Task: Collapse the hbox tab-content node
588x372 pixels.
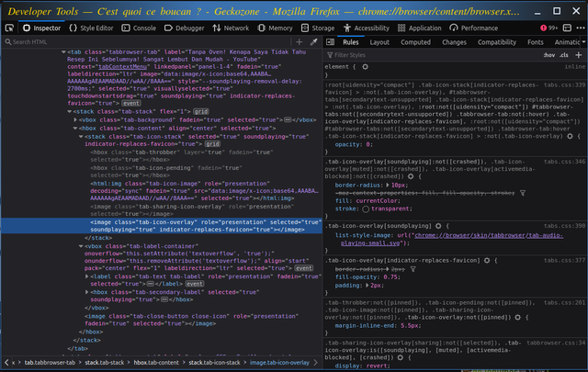Action: (75, 129)
